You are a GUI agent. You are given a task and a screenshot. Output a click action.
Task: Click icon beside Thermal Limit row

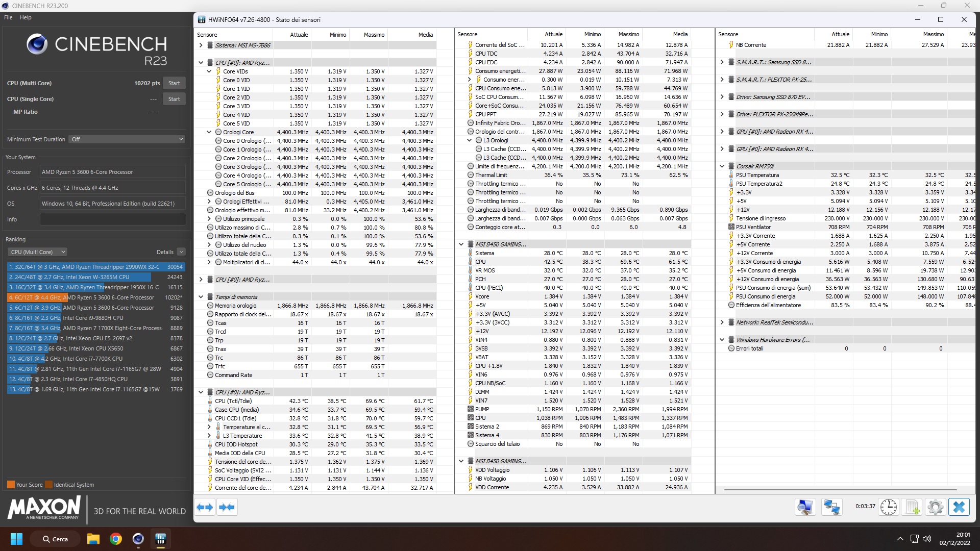pos(471,175)
